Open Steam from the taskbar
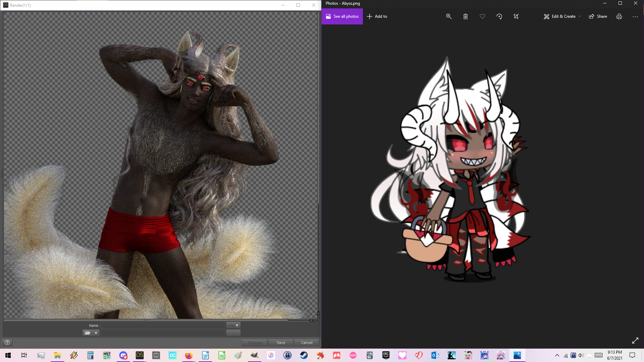644x362 pixels. pyautogui.click(x=304, y=355)
